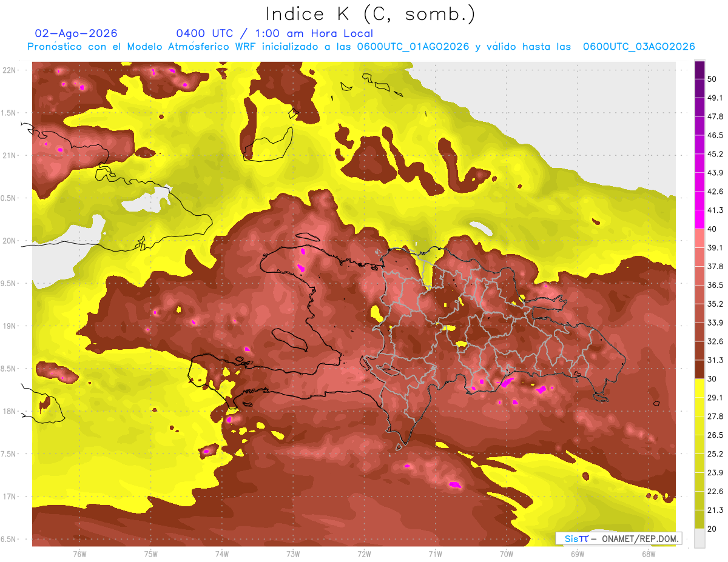Click the longitude axis label "69W"

pyautogui.click(x=578, y=555)
